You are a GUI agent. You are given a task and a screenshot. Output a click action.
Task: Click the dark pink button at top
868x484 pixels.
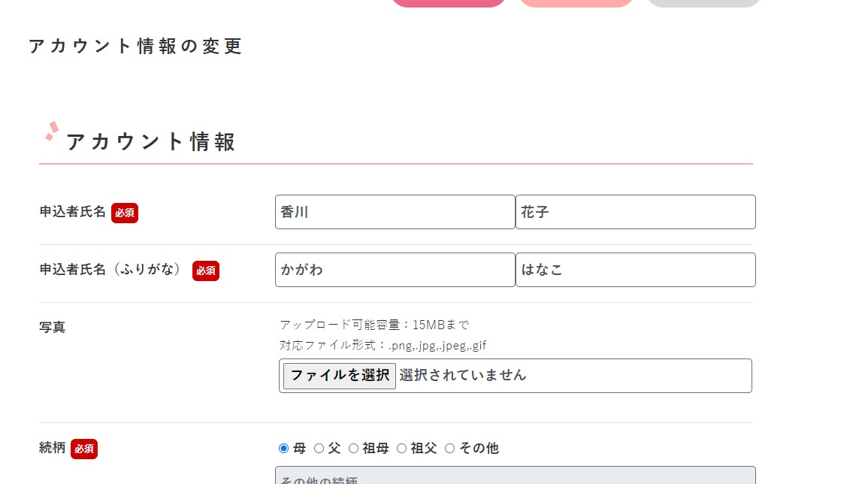pos(449,3)
